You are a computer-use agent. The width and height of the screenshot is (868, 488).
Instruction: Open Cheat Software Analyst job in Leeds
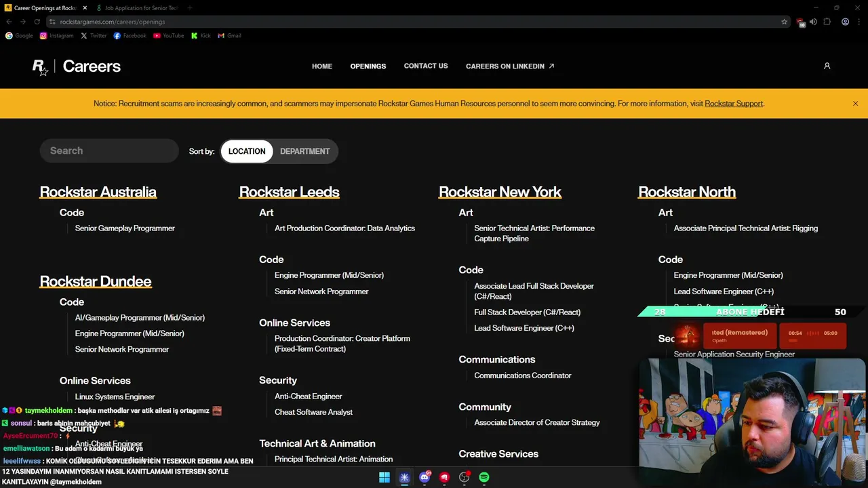tap(313, 412)
